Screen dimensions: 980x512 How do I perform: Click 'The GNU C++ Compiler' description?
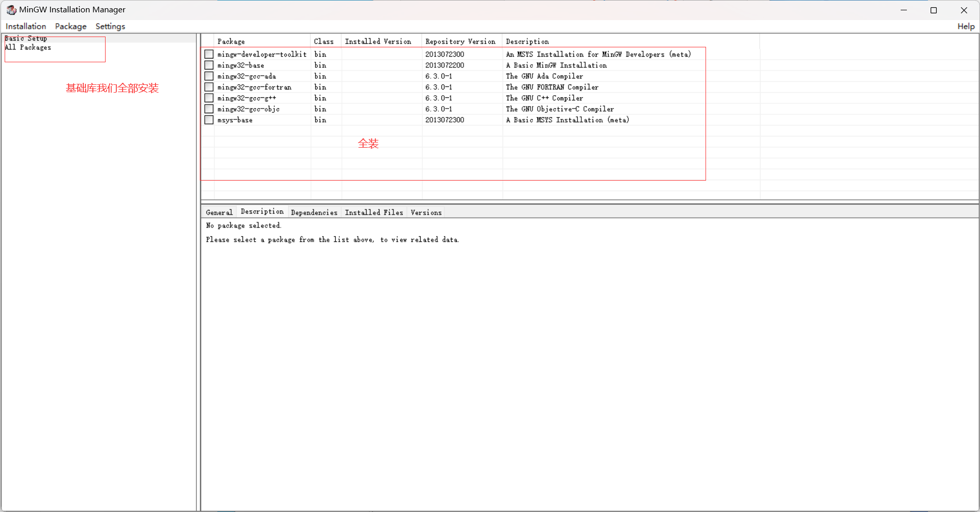click(x=544, y=98)
